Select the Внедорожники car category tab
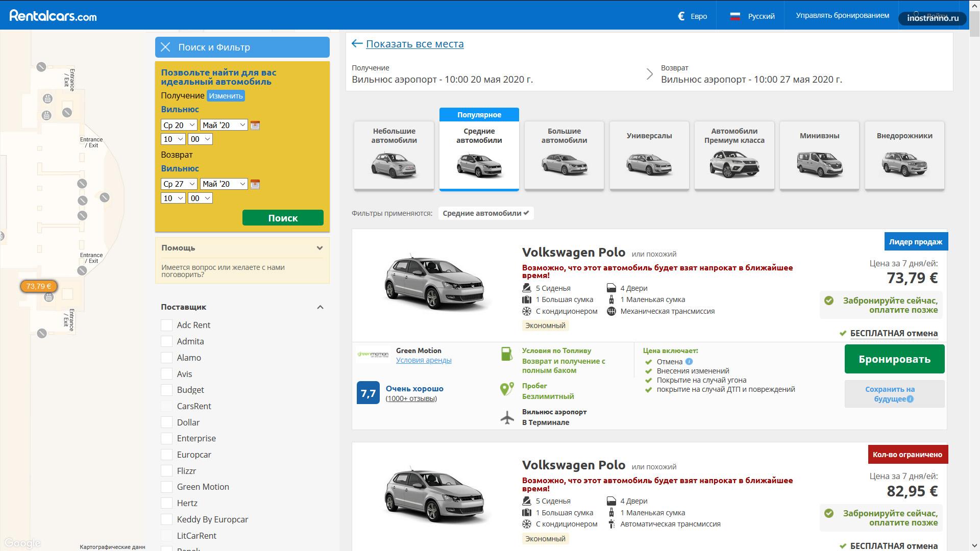Screen dimensions: 980x551 [904, 156]
